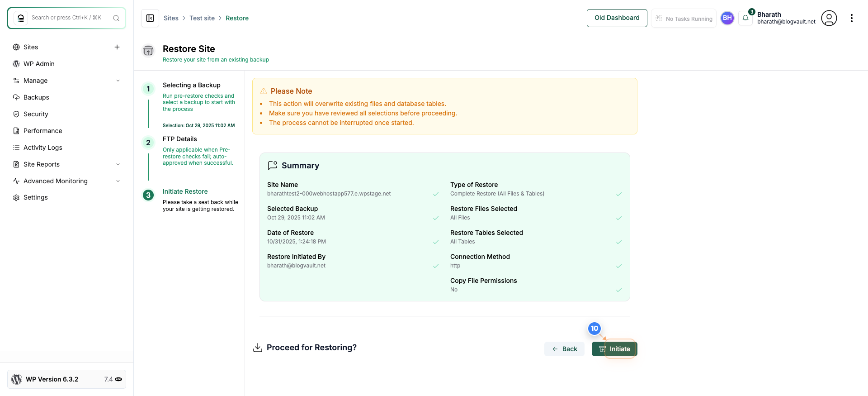This screenshot has height=396, width=868.
Task: Open WP Admin from the sidebar
Action: 67,64
